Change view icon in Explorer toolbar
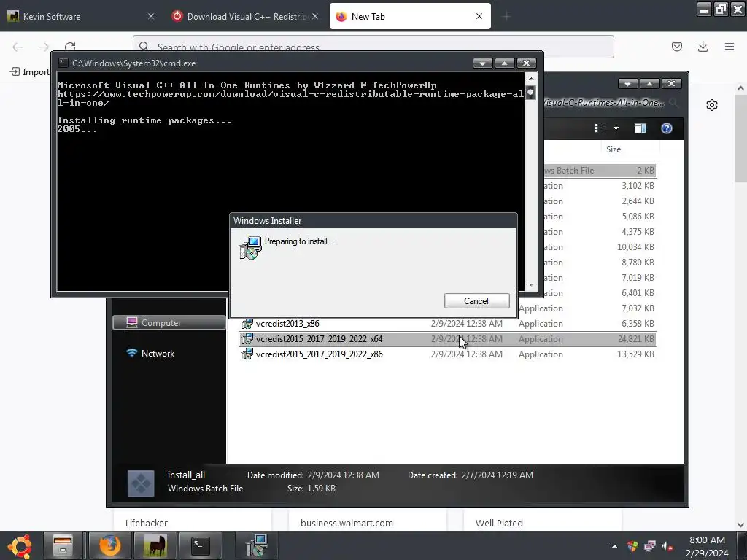This screenshot has height=560, width=747. click(x=600, y=128)
